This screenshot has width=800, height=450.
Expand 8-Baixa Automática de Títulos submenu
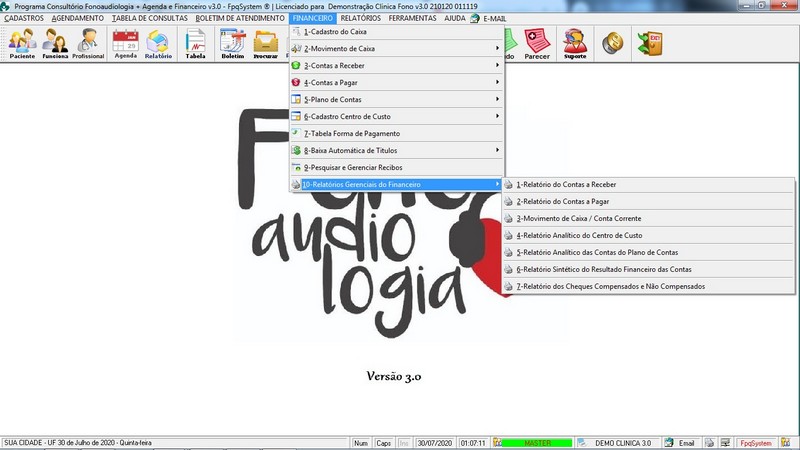[397, 150]
